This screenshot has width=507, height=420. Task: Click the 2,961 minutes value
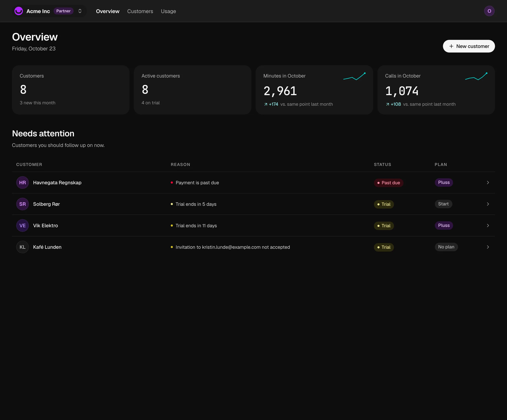click(280, 91)
